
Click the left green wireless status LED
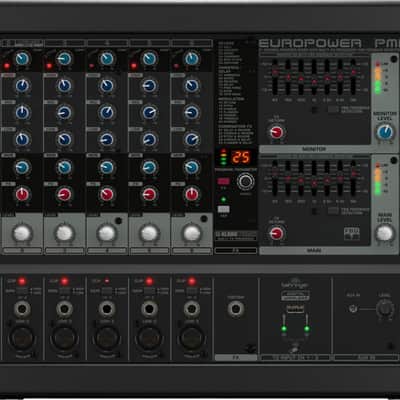(284, 329)
